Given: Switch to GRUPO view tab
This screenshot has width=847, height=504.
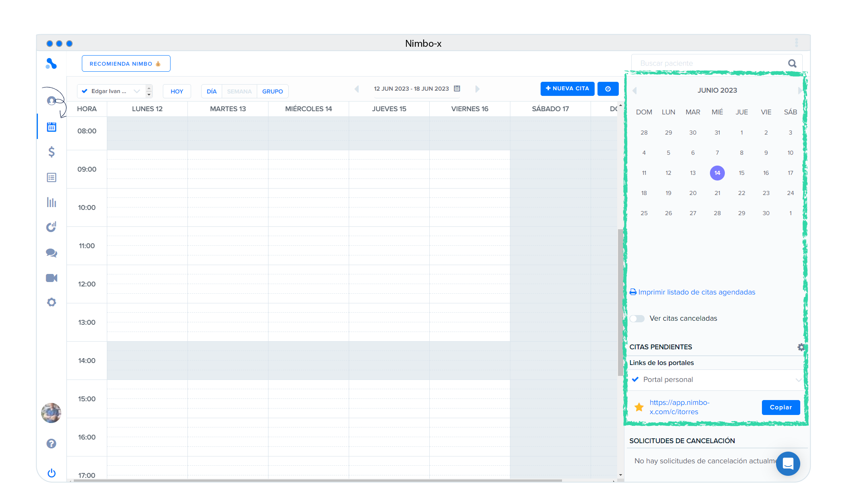Looking at the screenshot, I should [x=273, y=91].
